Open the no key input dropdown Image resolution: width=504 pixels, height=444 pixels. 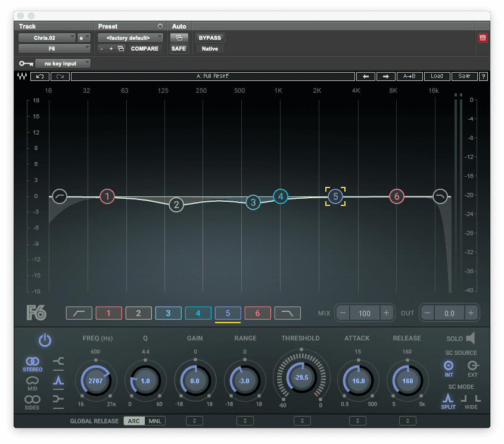[63, 63]
